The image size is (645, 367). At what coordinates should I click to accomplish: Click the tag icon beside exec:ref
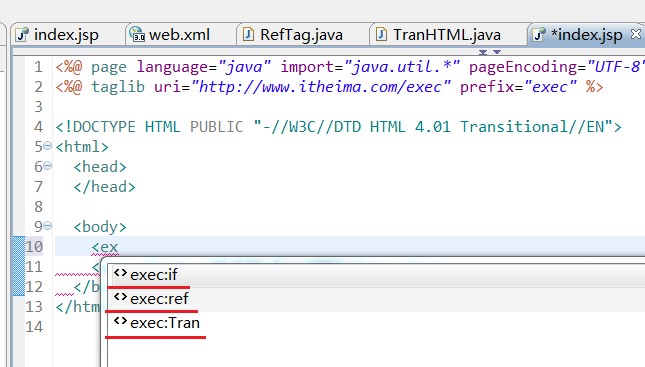pos(120,297)
